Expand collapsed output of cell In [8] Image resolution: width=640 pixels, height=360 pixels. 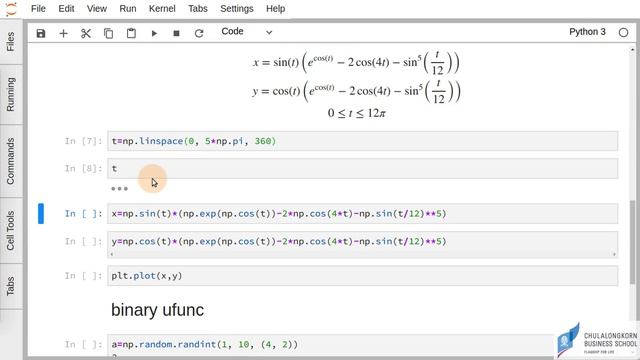pos(119,189)
